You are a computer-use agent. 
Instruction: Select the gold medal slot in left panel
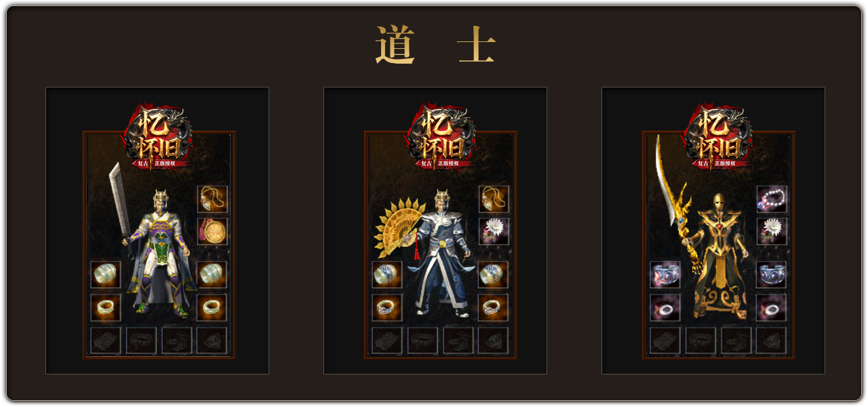point(212,232)
